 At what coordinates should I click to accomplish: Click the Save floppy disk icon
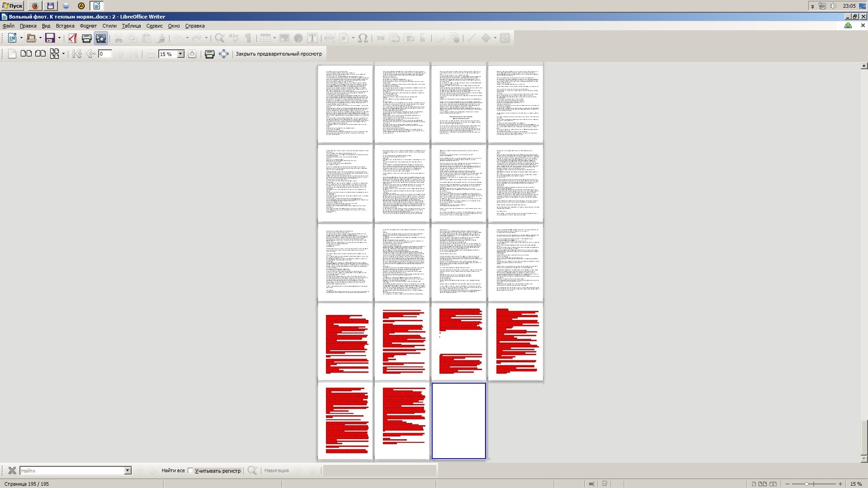(50, 38)
